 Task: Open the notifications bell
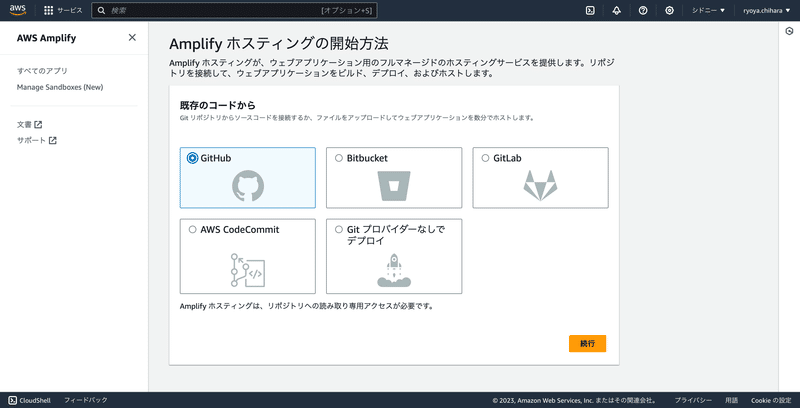(x=617, y=11)
